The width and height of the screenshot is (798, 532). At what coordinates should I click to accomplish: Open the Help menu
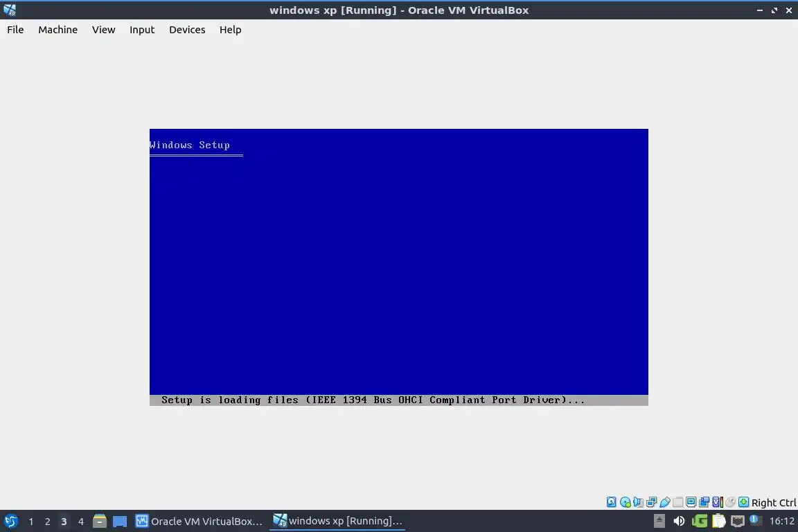pyautogui.click(x=231, y=30)
